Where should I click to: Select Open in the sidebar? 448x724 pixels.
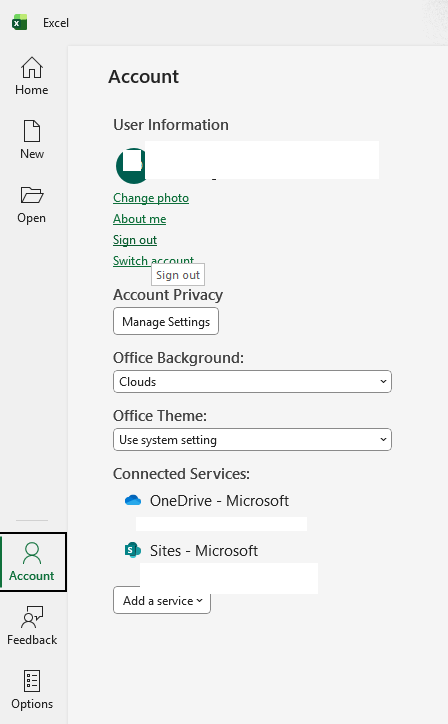pyautogui.click(x=31, y=205)
